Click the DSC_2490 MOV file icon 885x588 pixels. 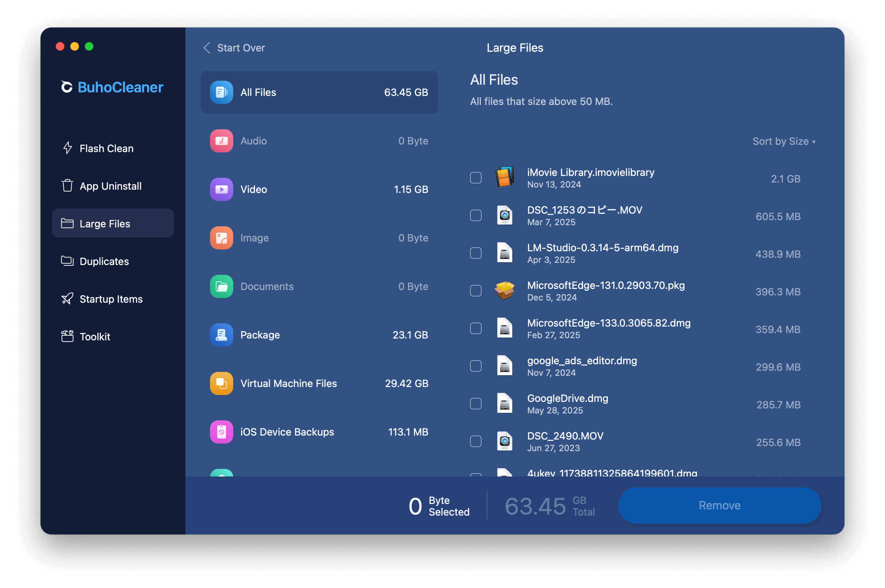(505, 441)
